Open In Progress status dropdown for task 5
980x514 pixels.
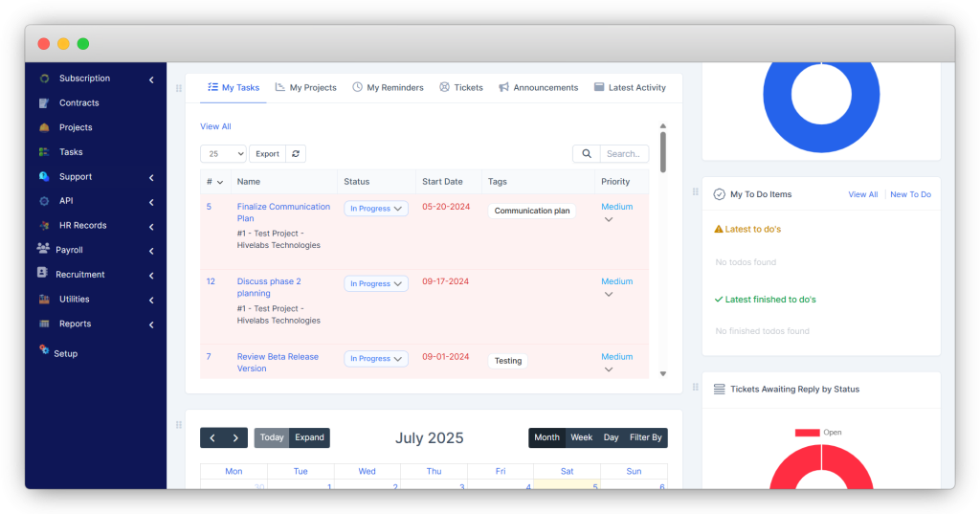click(x=376, y=209)
